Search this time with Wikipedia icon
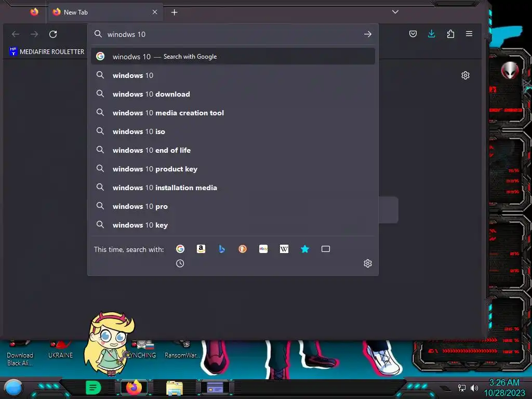The image size is (532, 399). (x=284, y=249)
